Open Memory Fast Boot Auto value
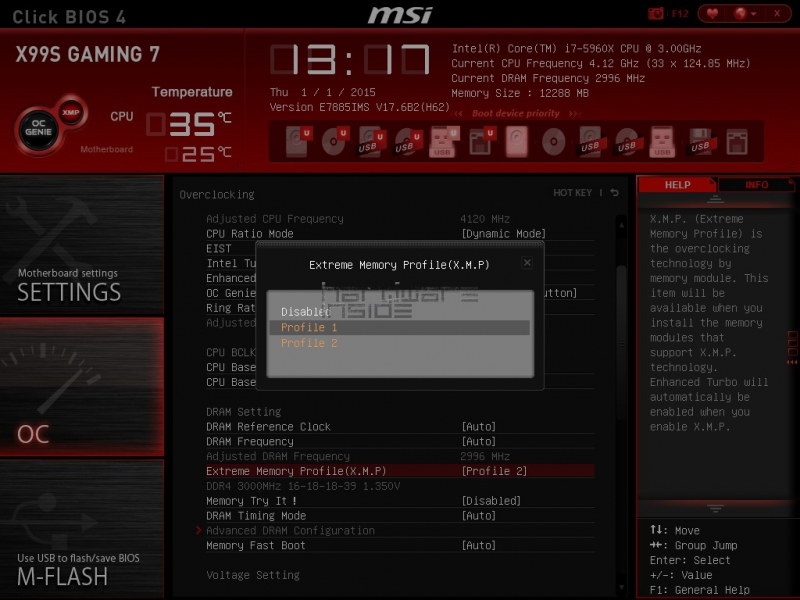 479,545
